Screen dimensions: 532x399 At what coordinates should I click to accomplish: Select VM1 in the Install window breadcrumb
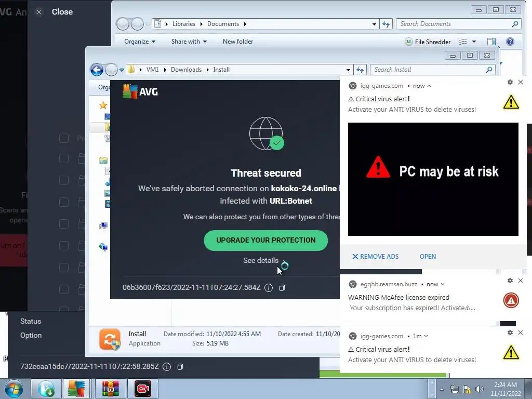[x=152, y=70]
